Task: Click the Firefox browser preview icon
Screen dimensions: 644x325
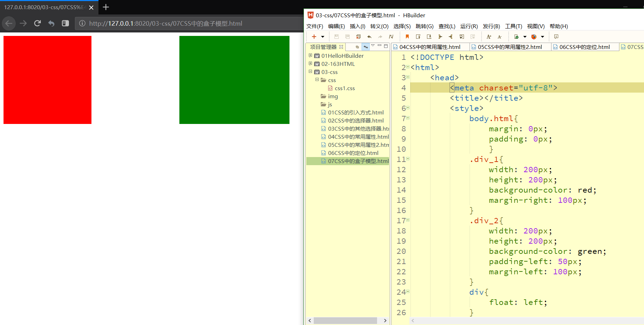Action: 534,37
